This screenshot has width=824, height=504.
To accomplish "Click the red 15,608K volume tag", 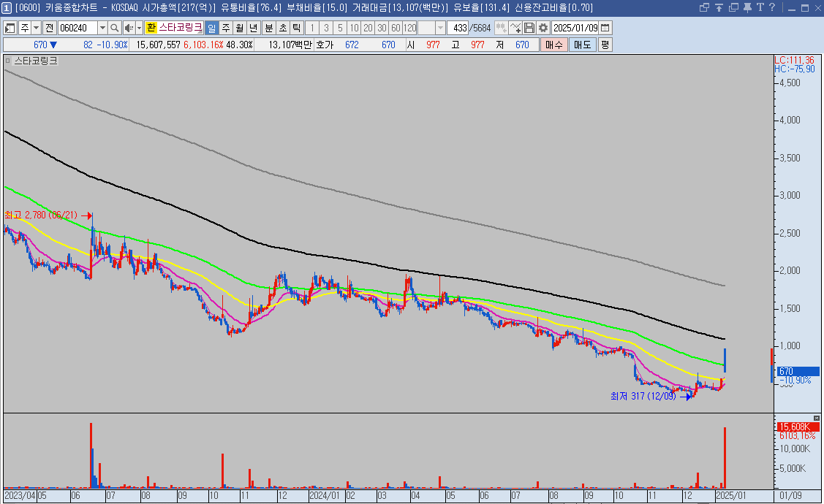I will [x=798, y=427].
